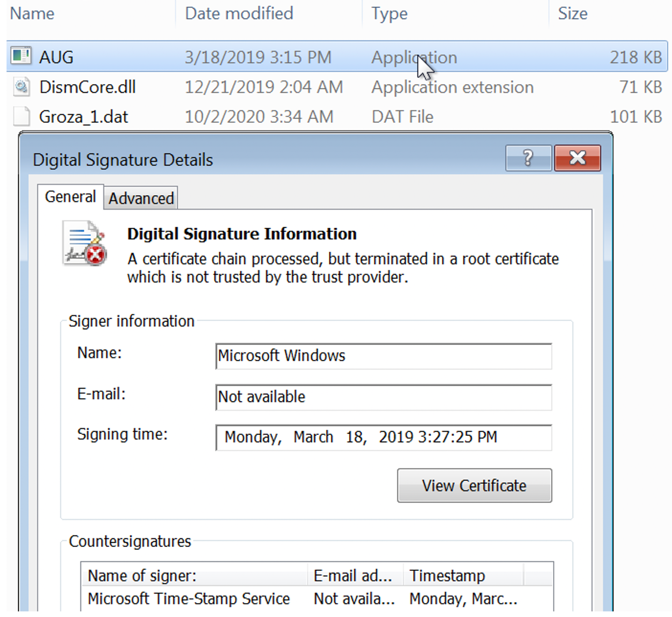Click the untrusted root certificate message

click(343, 268)
